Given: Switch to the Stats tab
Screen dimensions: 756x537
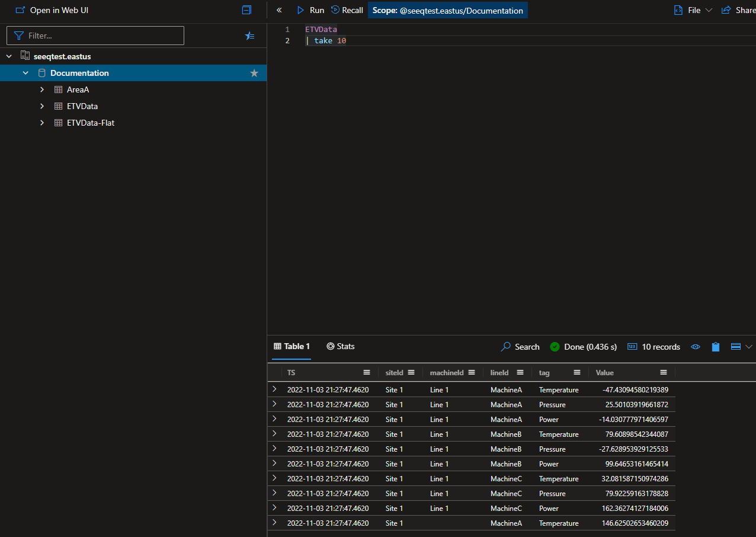Looking at the screenshot, I should (340, 346).
